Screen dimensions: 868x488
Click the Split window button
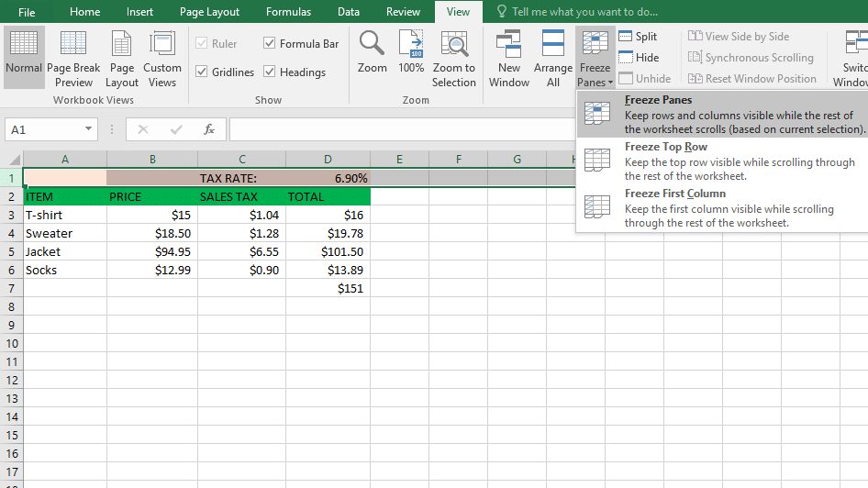(x=639, y=37)
